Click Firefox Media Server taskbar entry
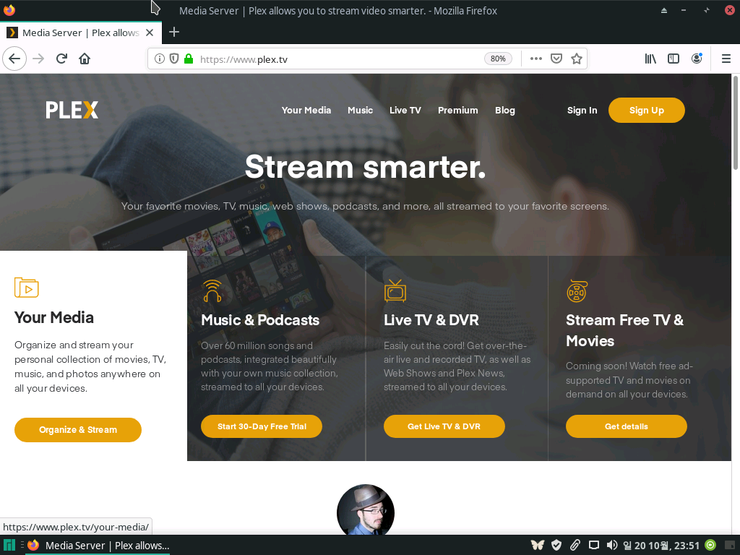740x555 pixels. [x=98, y=546]
